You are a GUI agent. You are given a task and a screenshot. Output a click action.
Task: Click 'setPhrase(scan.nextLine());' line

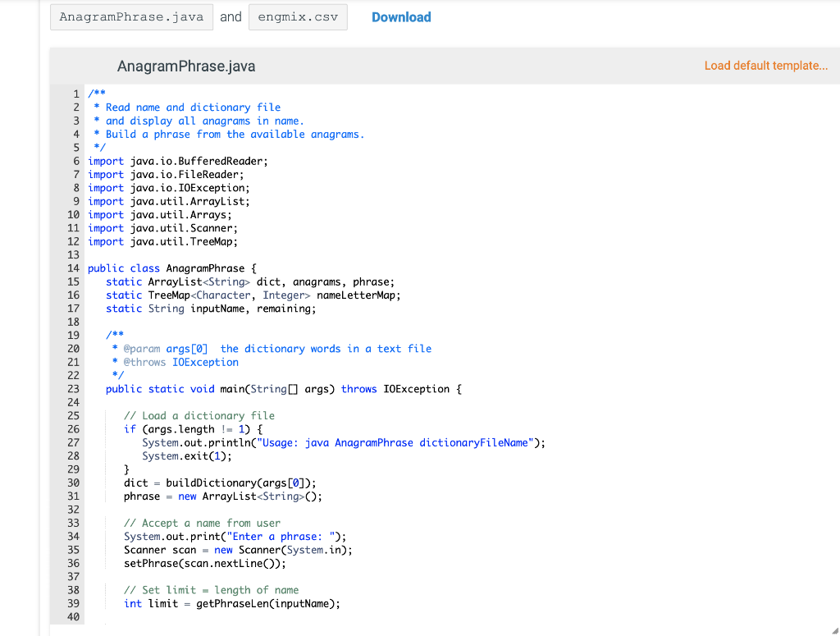[205, 563]
